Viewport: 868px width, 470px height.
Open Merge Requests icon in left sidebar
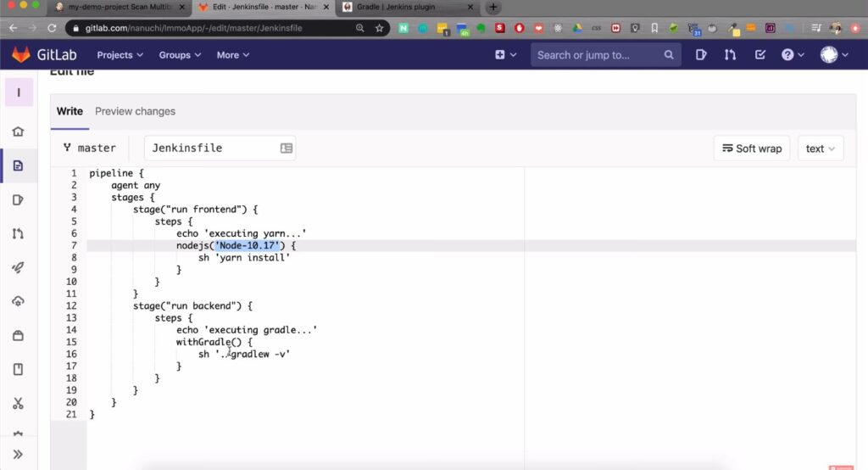pyautogui.click(x=19, y=233)
